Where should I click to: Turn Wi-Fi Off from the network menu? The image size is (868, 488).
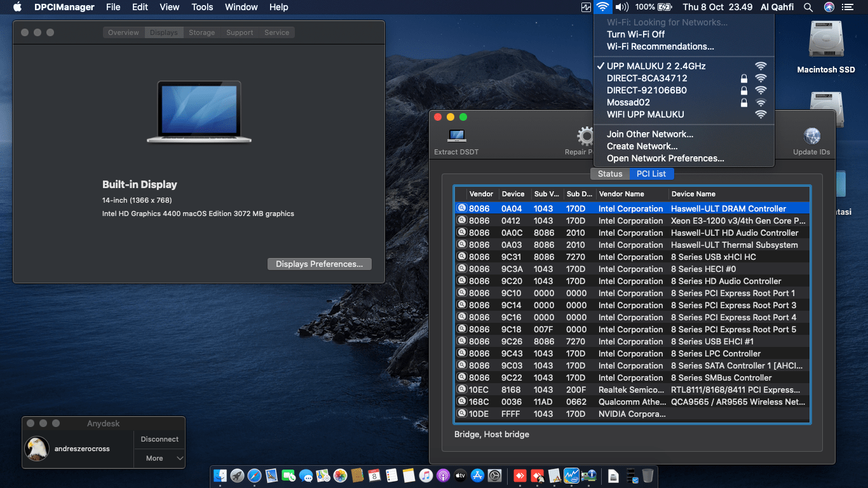pyautogui.click(x=637, y=35)
